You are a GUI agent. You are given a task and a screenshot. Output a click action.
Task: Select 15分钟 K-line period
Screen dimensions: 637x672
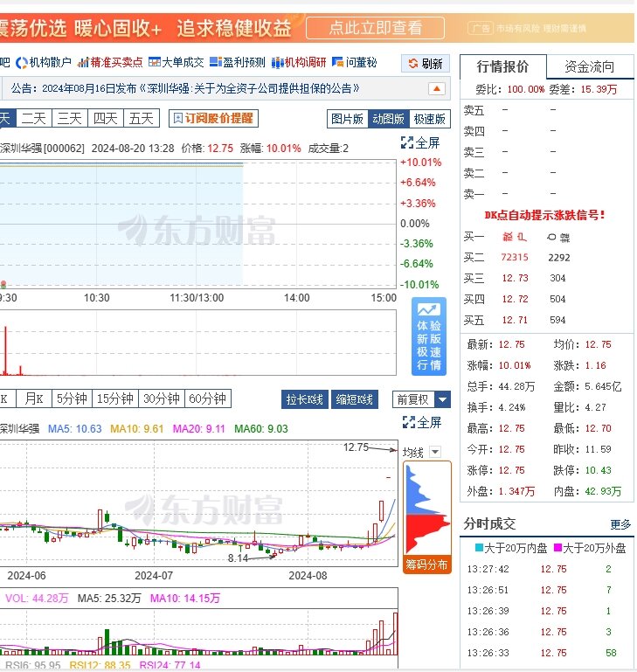(x=114, y=398)
